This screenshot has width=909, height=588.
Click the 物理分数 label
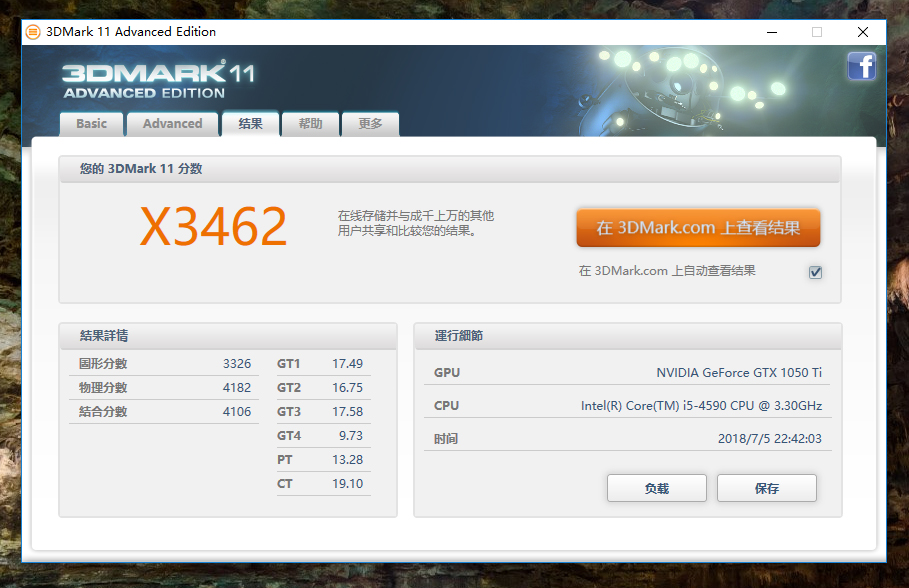(x=103, y=387)
